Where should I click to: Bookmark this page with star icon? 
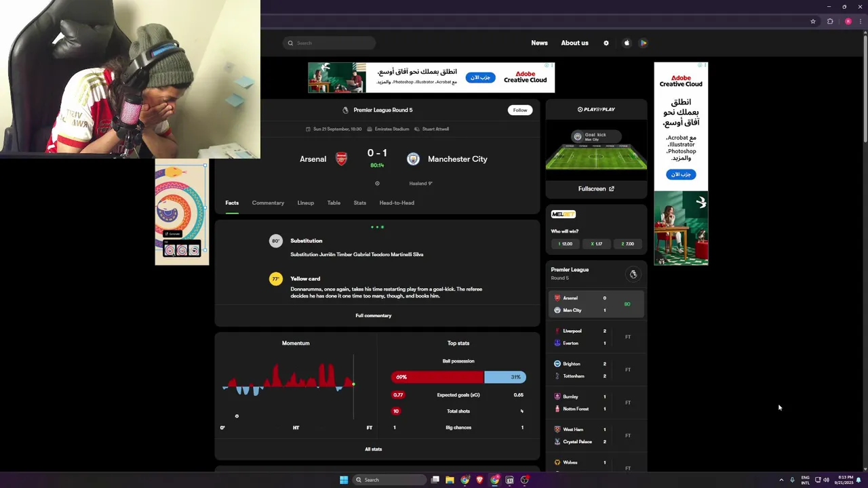pos(813,22)
